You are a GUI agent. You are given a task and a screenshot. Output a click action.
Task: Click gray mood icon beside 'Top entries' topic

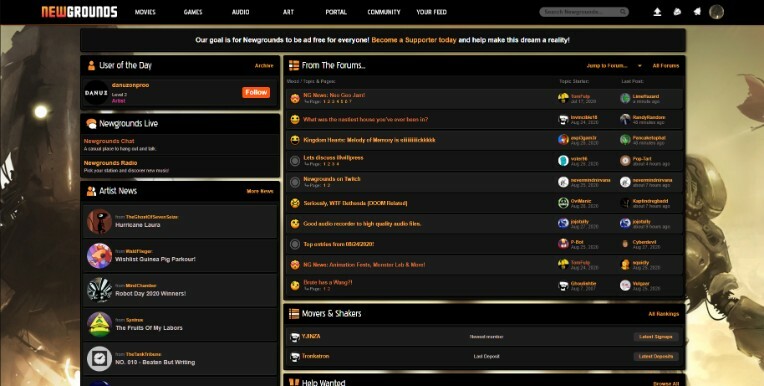[x=295, y=245]
